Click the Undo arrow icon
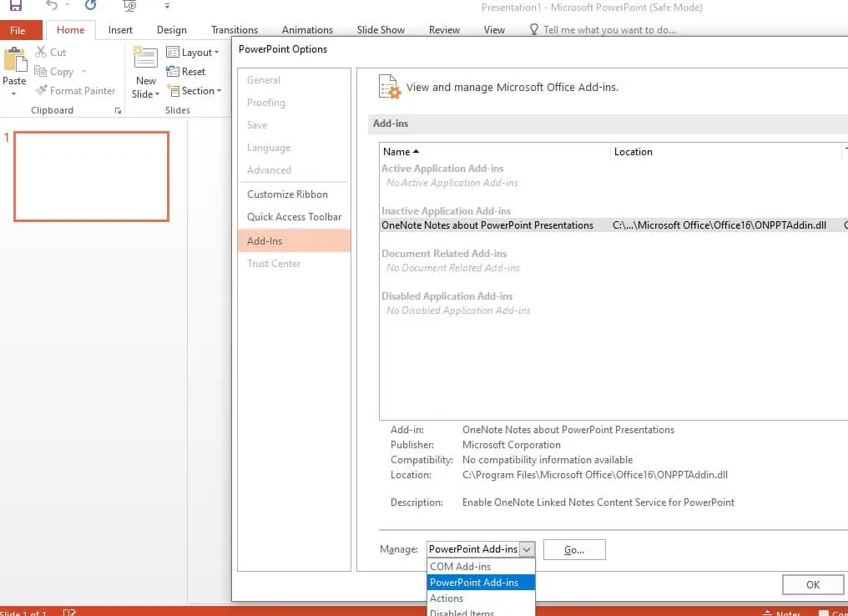Screen dimensions: 848x616 pyautogui.click(x=52, y=5)
